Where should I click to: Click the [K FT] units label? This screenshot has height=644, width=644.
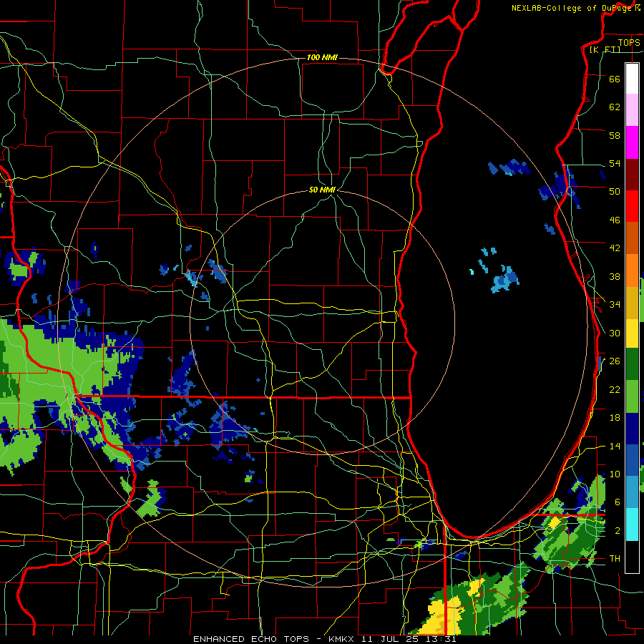pyautogui.click(x=605, y=49)
